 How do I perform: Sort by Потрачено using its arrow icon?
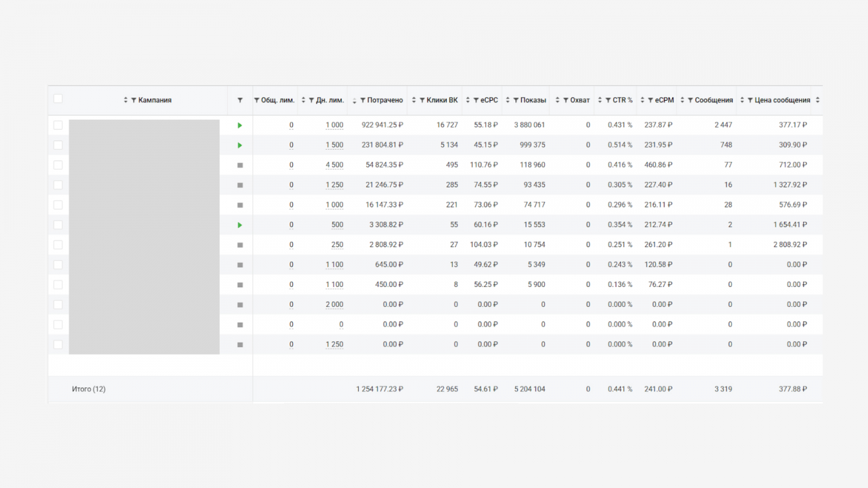coord(354,100)
